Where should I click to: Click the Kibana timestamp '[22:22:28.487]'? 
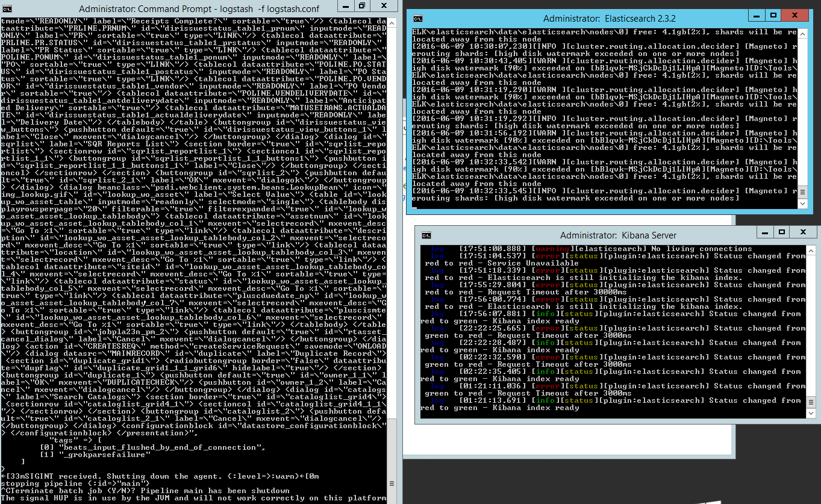pyautogui.click(x=493, y=343)
